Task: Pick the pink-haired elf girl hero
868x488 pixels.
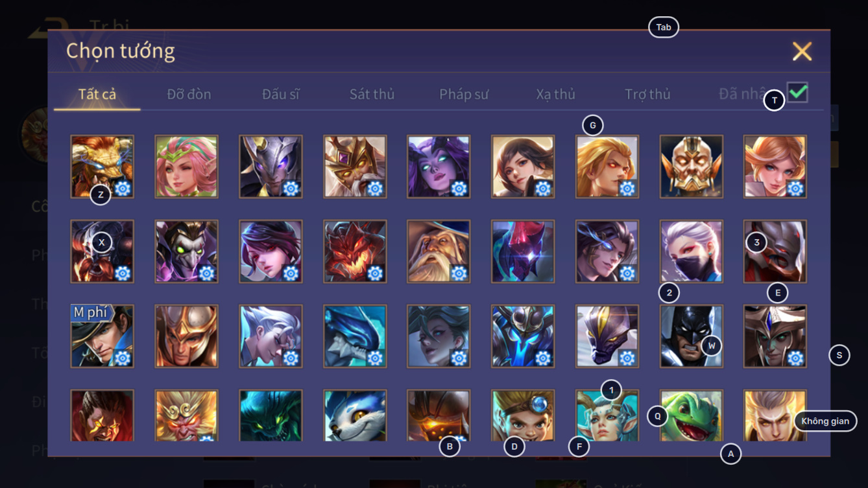Action: (186, 167)
